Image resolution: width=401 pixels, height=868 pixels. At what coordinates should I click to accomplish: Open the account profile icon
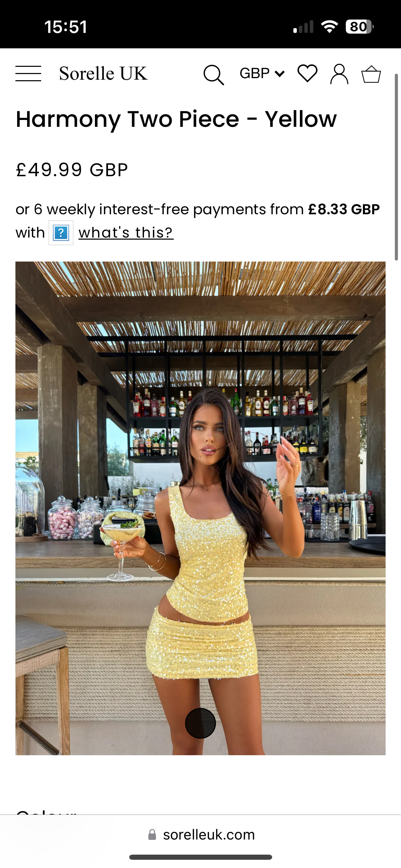coord(339,74)
